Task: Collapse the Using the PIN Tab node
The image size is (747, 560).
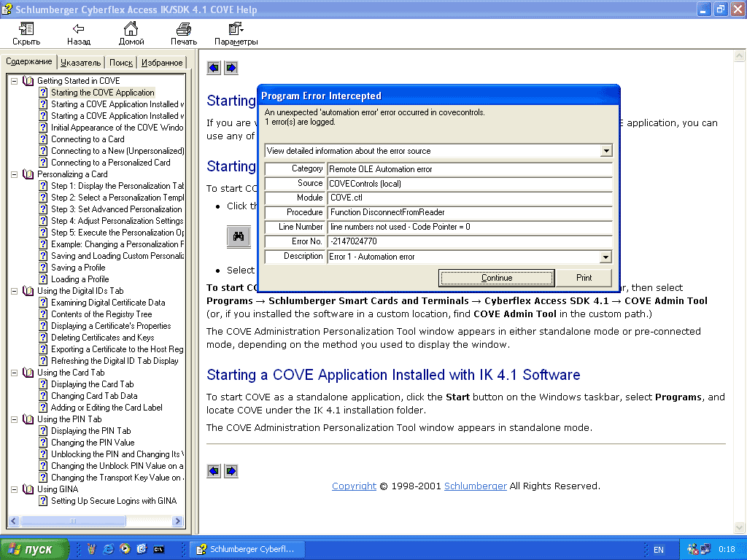Action: point(15,419)
